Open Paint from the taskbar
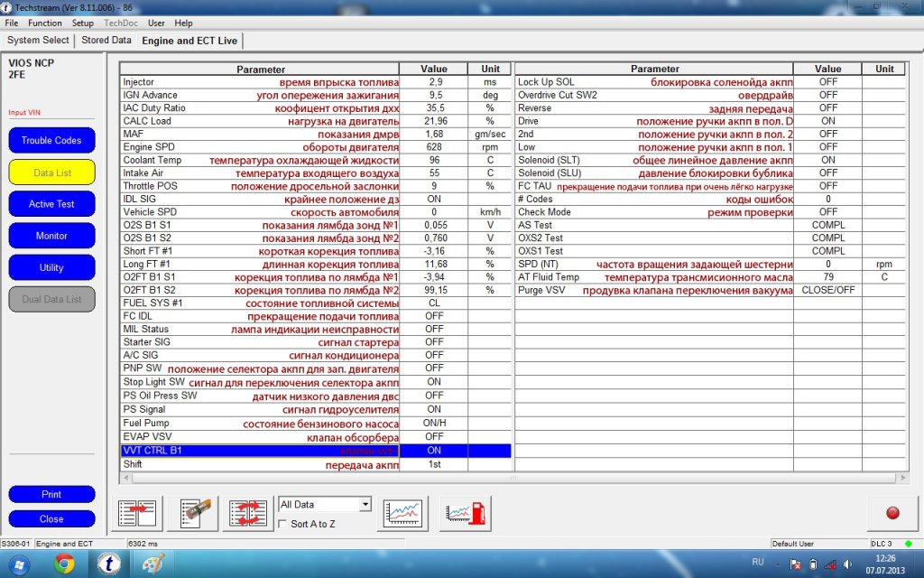This screenshot has height=578, width=924. tap(152, 564)
